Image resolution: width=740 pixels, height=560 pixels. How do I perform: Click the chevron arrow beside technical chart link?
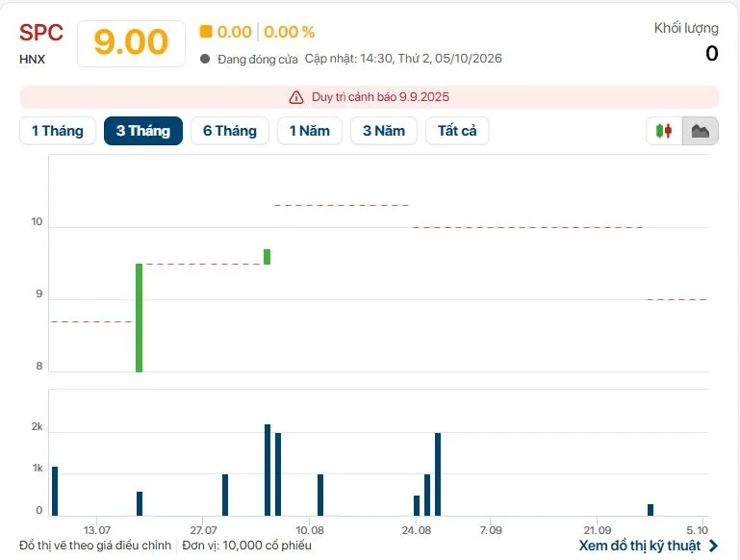pos(713,546)
